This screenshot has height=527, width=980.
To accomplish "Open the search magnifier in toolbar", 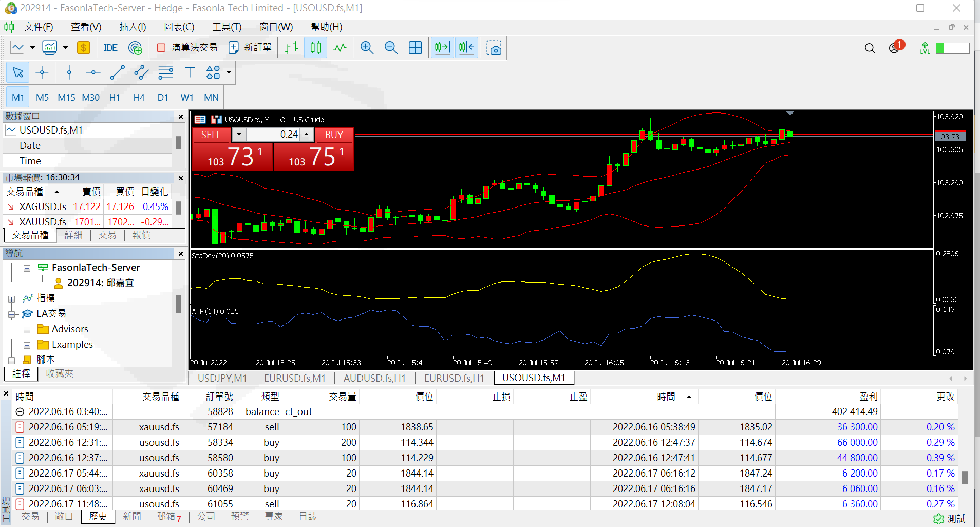I will 870,48.
